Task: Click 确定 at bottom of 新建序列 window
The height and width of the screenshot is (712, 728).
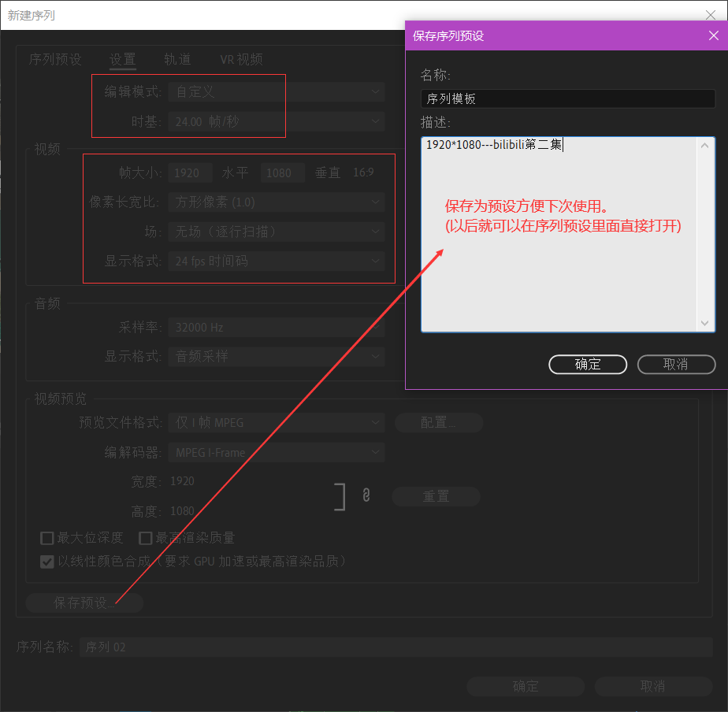Action: tap(526, 686)
